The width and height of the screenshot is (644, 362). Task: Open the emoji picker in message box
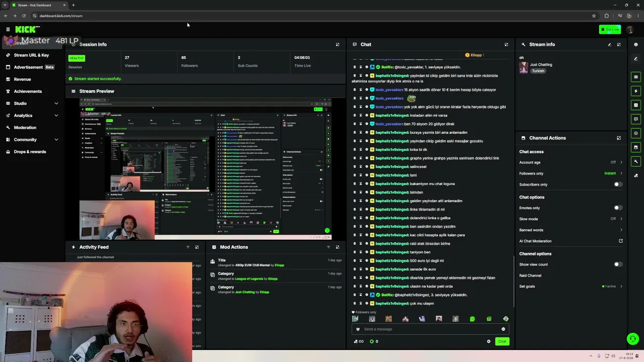(503, 329)
